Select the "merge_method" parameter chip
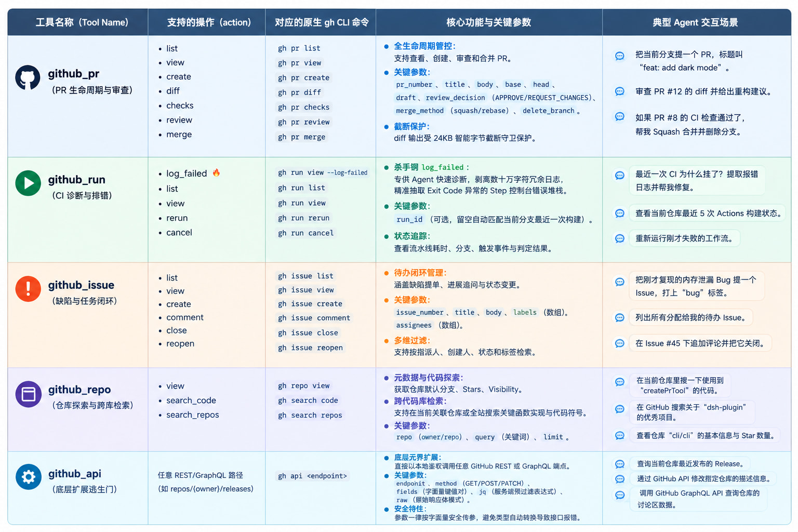Viewport: 798px width, 532px height. point(420,111)
